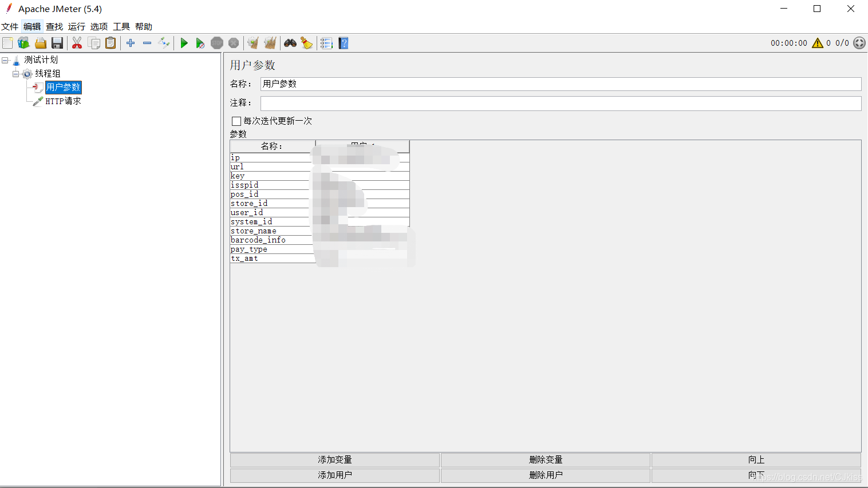This screenshot has height=488, width=868.
Task: Collapse the 线程组 tree node
Action: [16, 74]
